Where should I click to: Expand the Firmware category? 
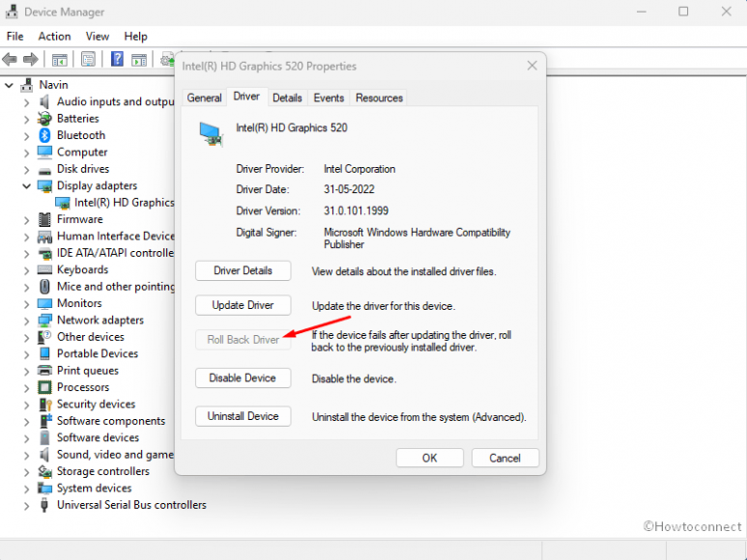27,220
